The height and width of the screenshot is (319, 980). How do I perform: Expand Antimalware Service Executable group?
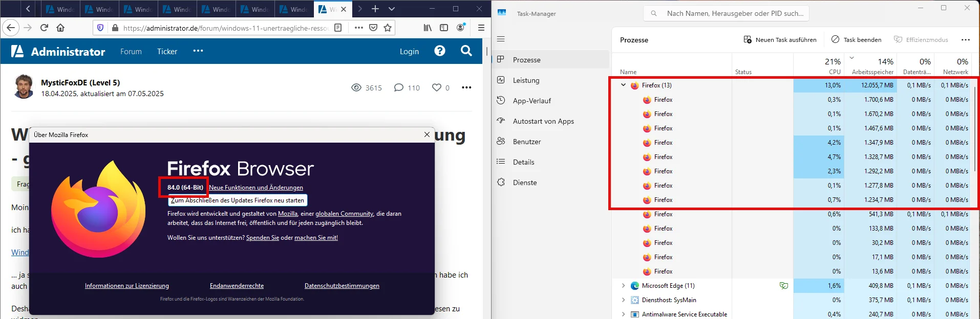623,314
